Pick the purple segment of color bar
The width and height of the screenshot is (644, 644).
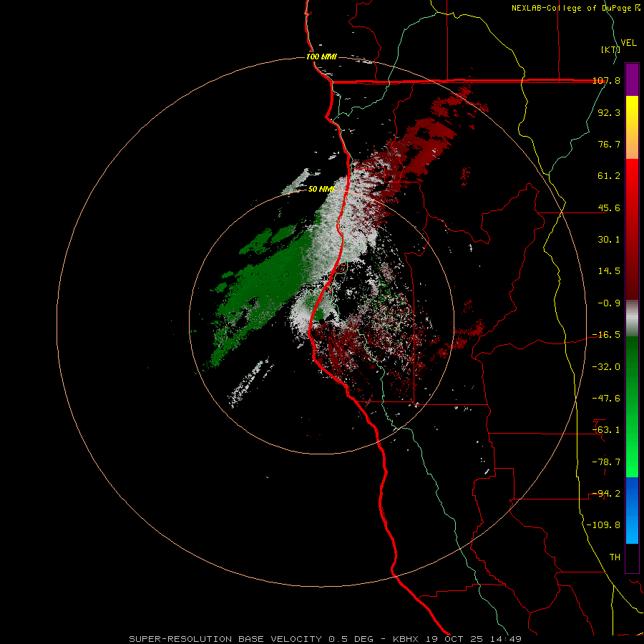tap(632, 79)
